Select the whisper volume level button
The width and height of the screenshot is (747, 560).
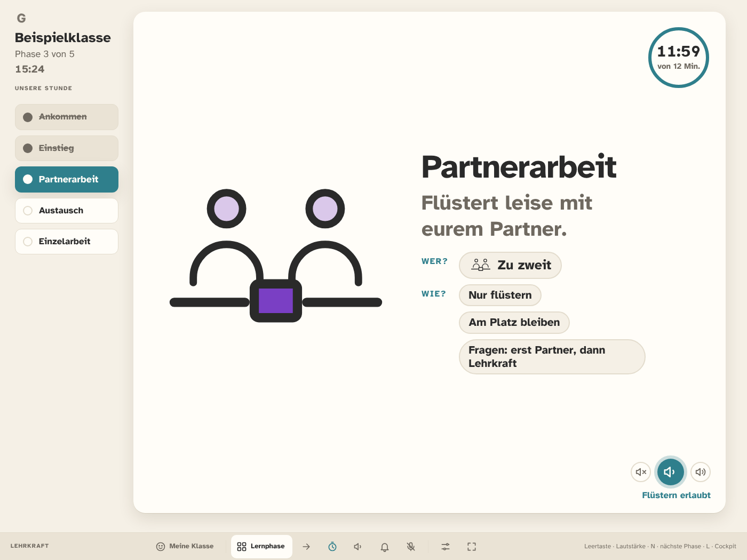coord(671,472)
